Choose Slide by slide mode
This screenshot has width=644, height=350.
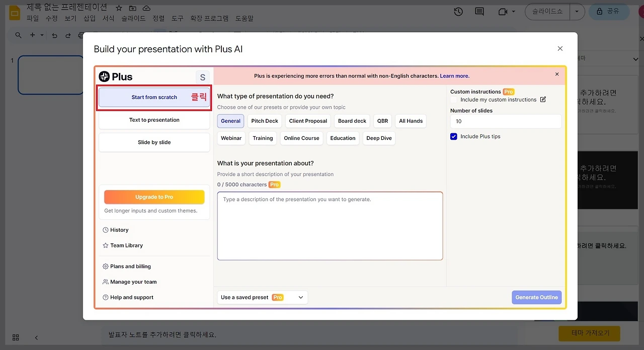(x=154, y=142)
